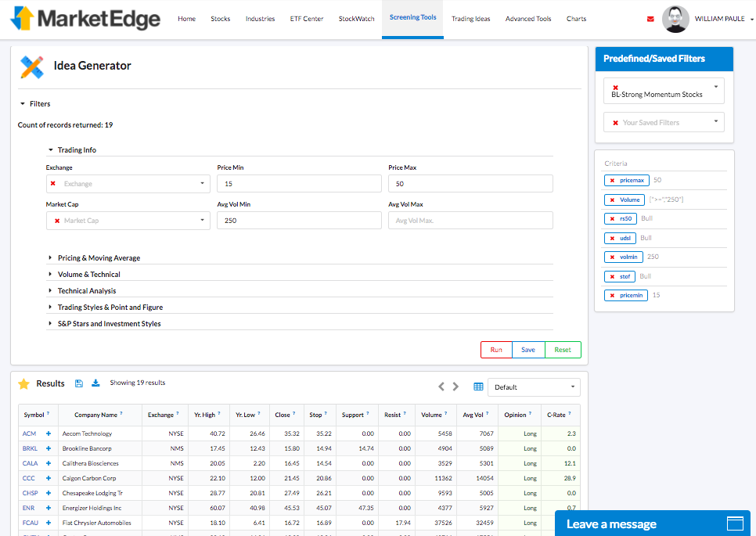
Task: Add FCAU with the plus icon
Action: click(x=49, y=523)
